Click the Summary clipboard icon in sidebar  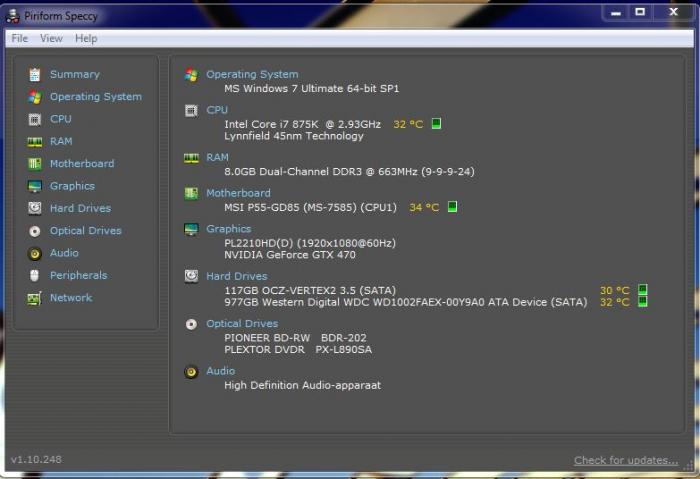click(x=35, y=75)
